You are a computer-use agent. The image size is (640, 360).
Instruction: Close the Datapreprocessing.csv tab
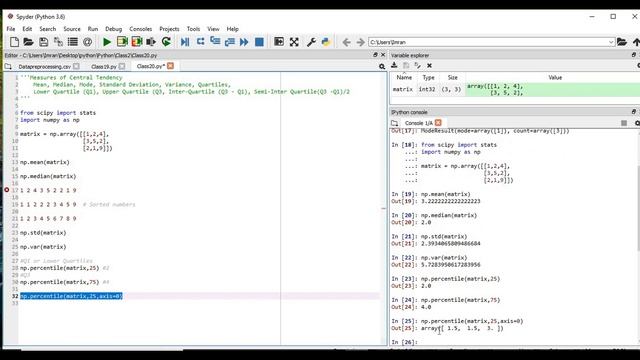[76, 66]
